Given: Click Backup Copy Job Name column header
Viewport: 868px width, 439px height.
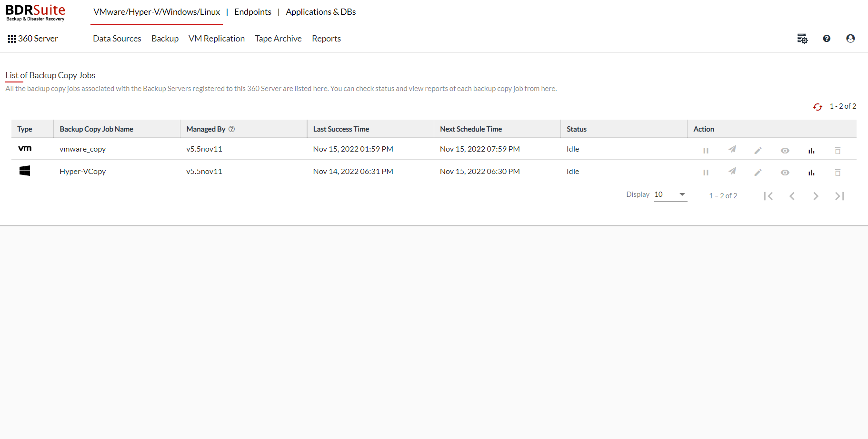Looking at the screenshot, I should [x=96, y=129].
